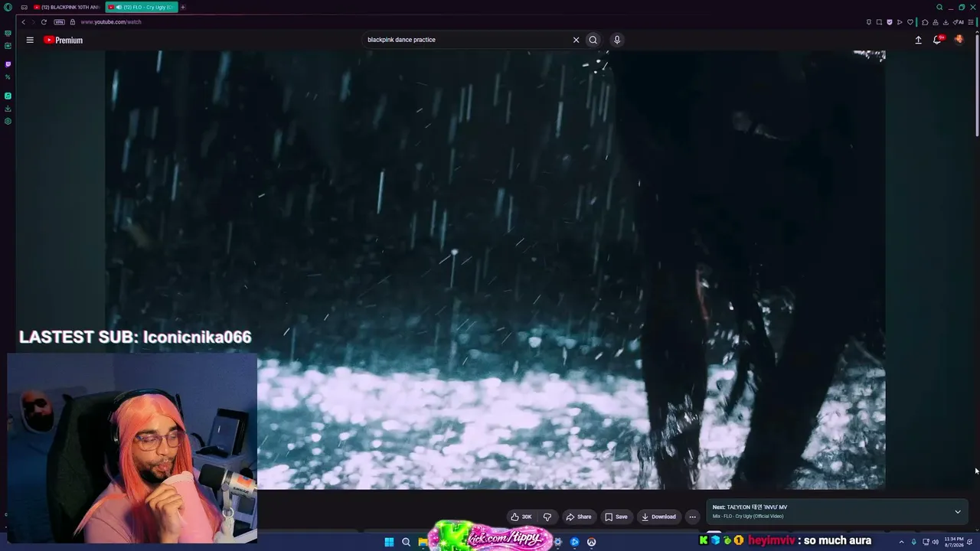Clear the search box with the X
Image resolution: width=980 pixels, height=551 pixels.
pyautogui.click(x=576, y=40)
